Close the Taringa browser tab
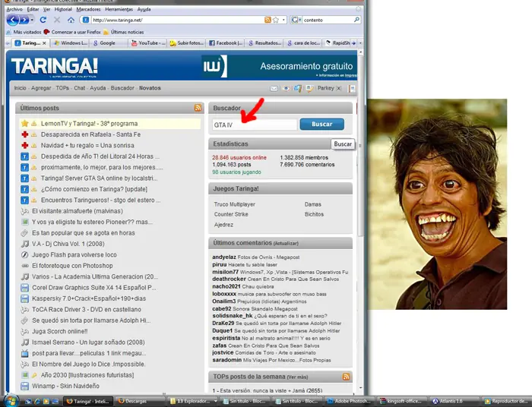 tap(44, 43)
